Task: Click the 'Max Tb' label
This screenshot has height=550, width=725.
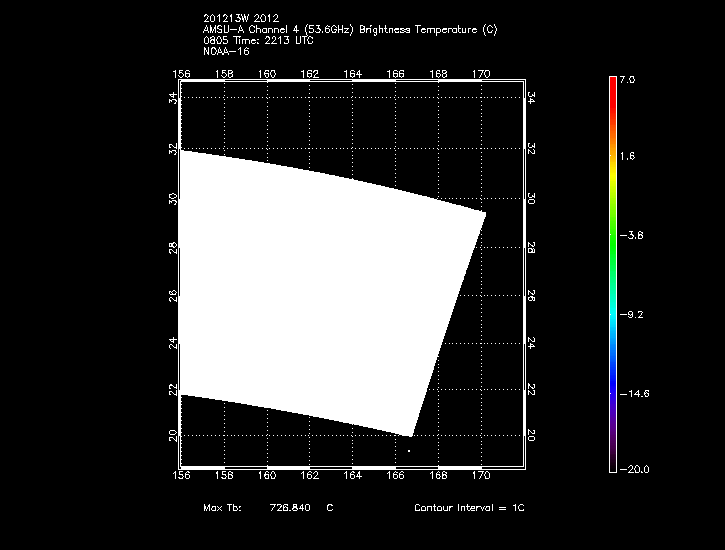Action: coord(218,508)
